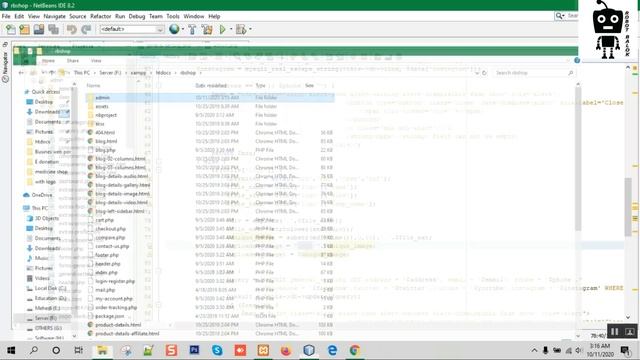Viewport: 640px width, 360px height.
Task: Click the Open Project toolbar icon
Action: pyautogui.click(x=39, y=29)
